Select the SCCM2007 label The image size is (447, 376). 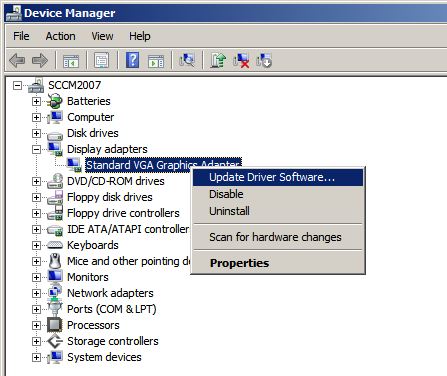74,85
